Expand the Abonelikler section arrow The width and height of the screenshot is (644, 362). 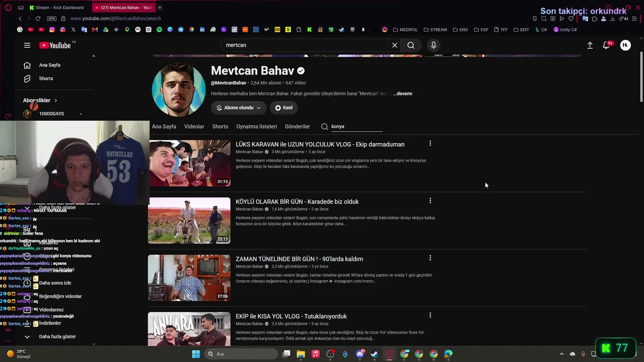point(56,101)
